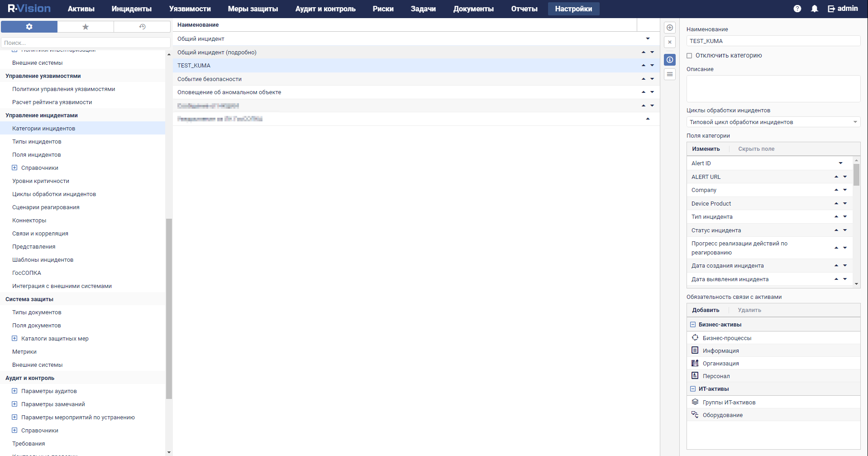
Task: Click the logout icon next to admin
Action: coord(831,8)
